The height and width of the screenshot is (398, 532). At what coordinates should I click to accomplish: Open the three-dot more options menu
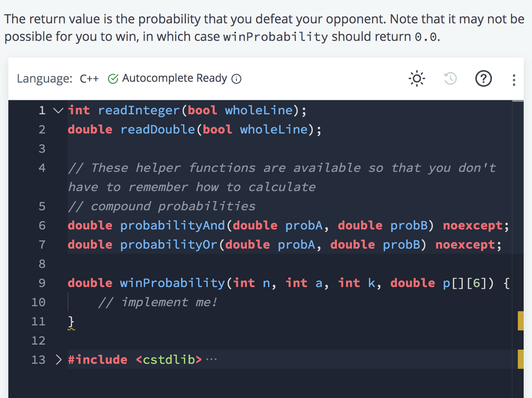click(514, 80)
